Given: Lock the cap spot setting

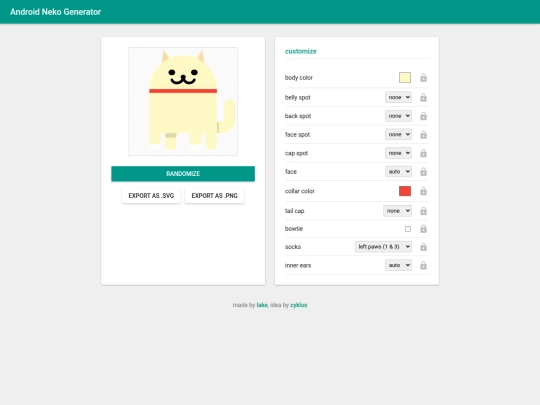Looking at the screenshot, I should click(x=423, y=153).
